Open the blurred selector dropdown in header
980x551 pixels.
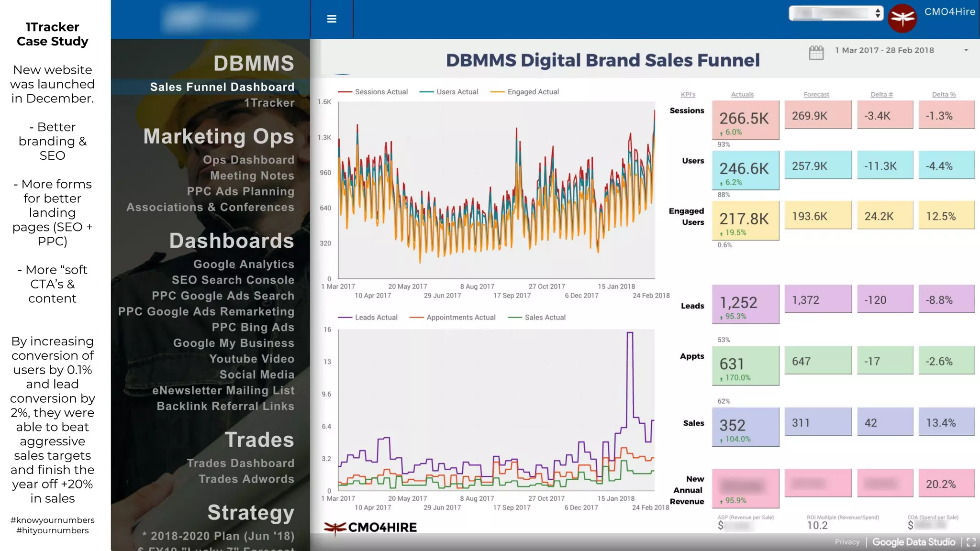[835, 13]
